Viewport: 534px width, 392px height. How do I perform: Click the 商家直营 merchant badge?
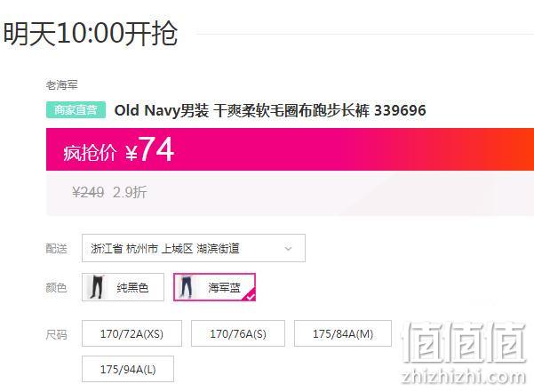coord(76,110)
